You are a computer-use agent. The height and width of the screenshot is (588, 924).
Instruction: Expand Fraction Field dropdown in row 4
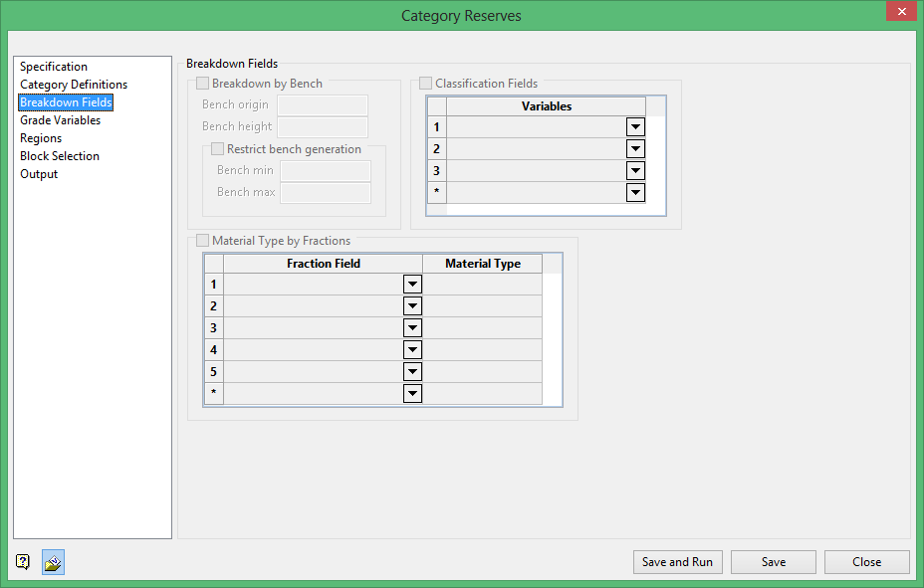[412, 350]
